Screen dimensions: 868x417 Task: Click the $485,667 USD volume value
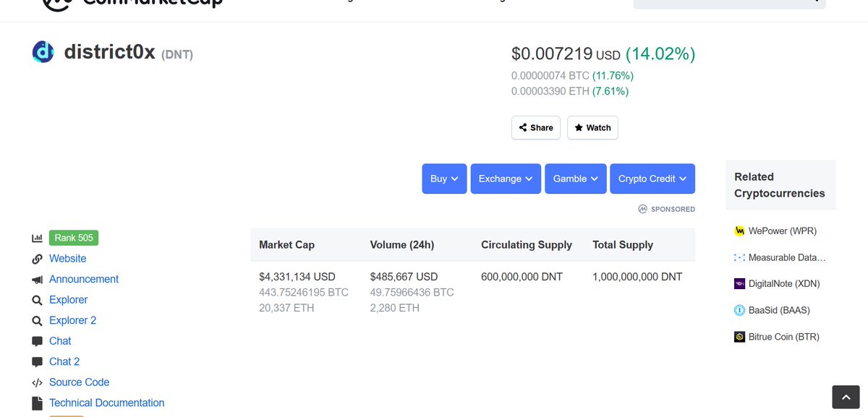point(404,277)
